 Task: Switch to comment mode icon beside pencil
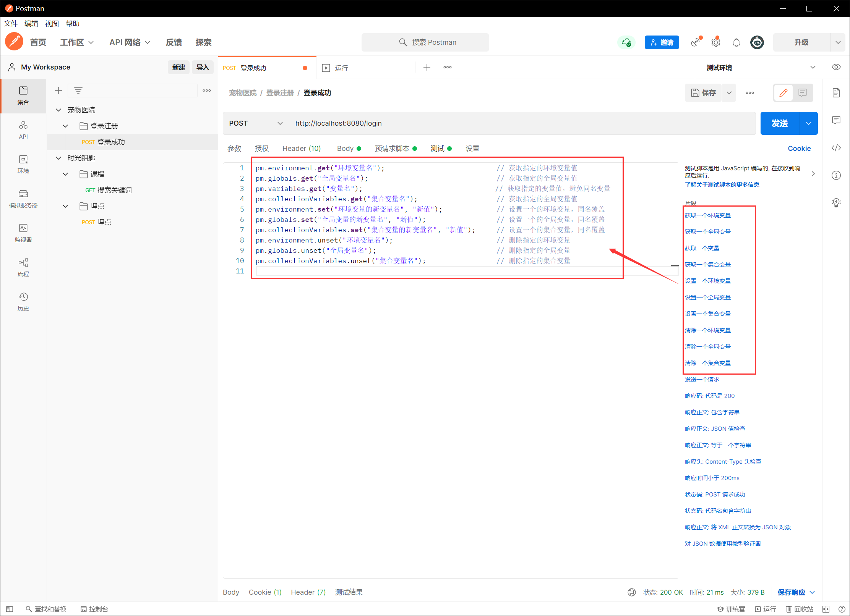pos(802,93)
